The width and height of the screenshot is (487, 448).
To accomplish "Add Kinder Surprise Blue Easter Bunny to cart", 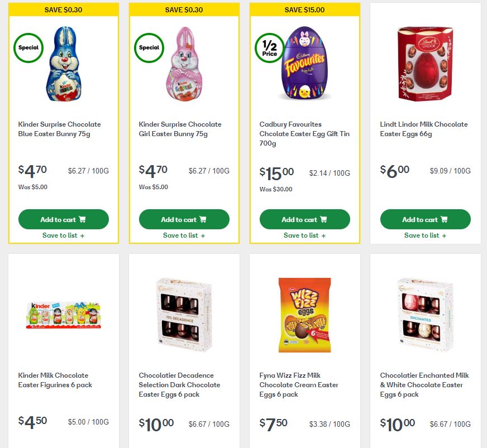I will [x=63, y=219].
